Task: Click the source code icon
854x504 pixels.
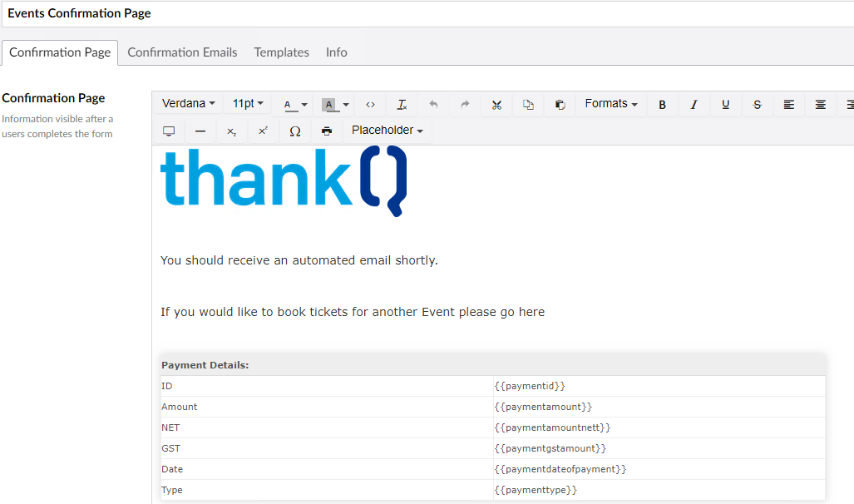Action: pos(370,105)
